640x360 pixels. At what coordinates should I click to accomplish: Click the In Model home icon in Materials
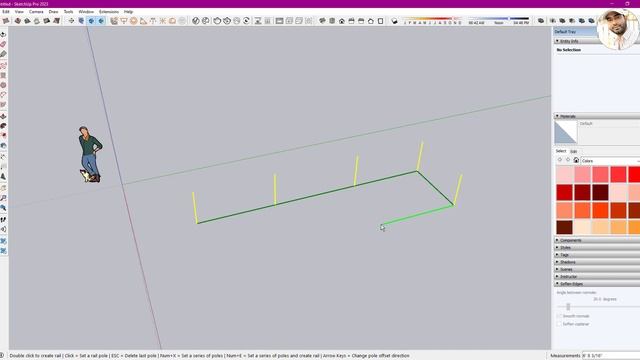pyautogui.click(x=576, y=160)
